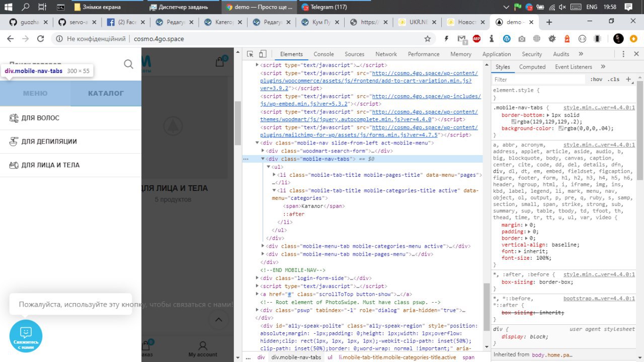The width and height of the screenshot is (644, 362).
Task: Click the lightning bolt extension icon
Action: pyautogui.click(x=446, y=39)
